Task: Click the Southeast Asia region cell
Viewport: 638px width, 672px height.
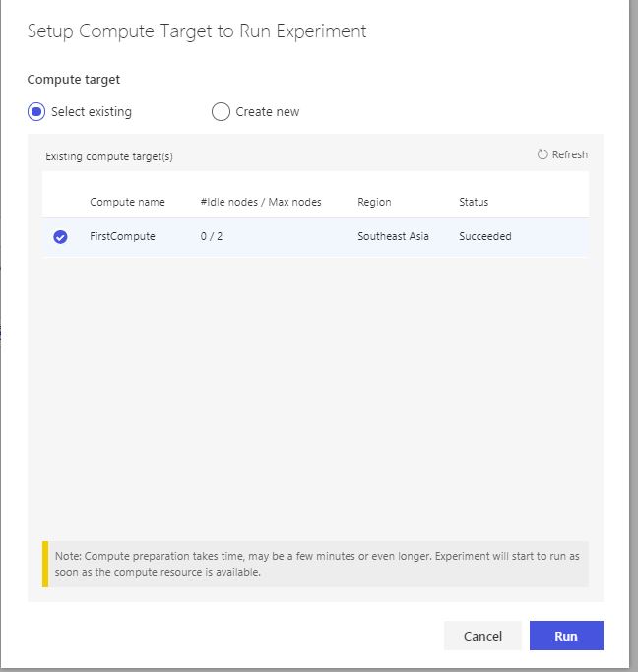Action: click(393, 236)
